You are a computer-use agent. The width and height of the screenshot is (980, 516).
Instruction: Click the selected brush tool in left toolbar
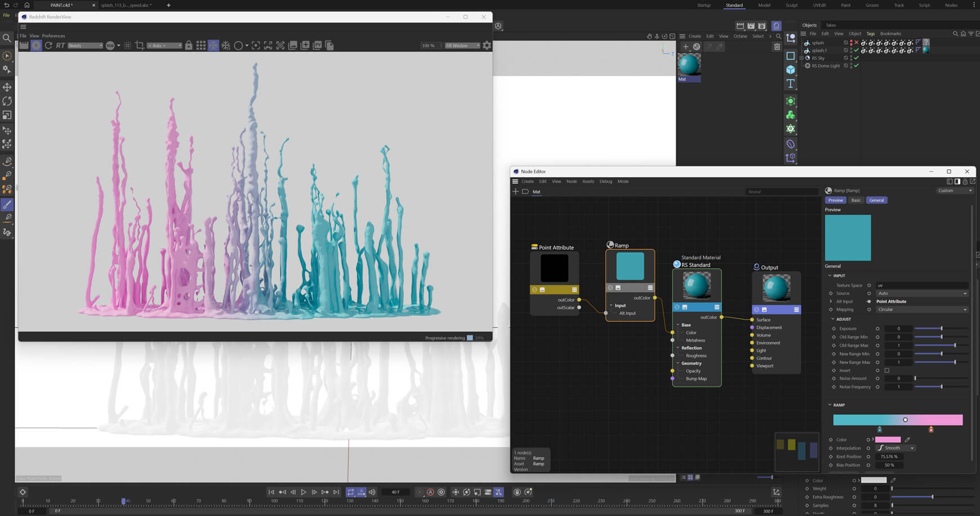tap(7, 204)
